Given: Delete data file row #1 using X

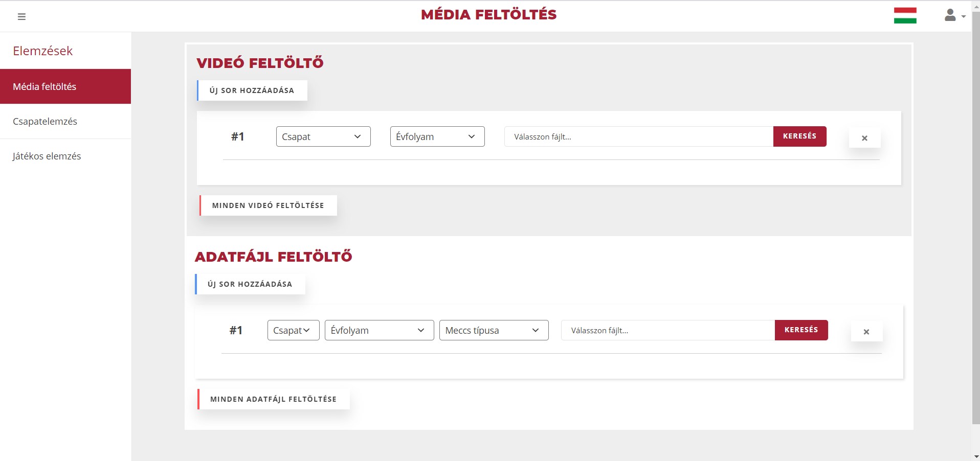Looking at the screenshot, I should [866, 332].
